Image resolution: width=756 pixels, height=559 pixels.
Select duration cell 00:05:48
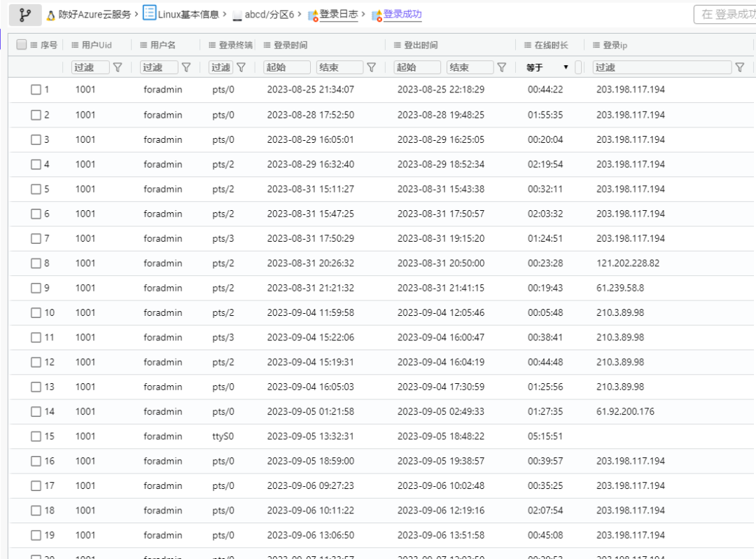click(545, 313)
